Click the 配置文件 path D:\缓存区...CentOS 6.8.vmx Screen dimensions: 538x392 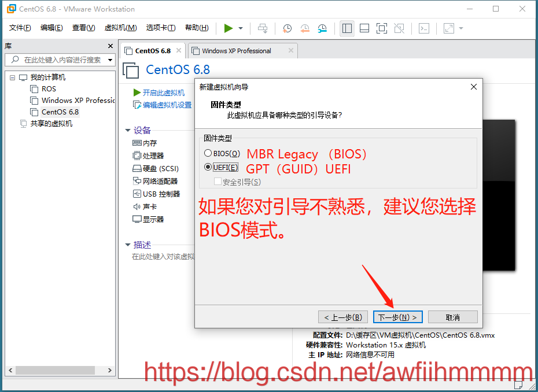coord(421,335)
